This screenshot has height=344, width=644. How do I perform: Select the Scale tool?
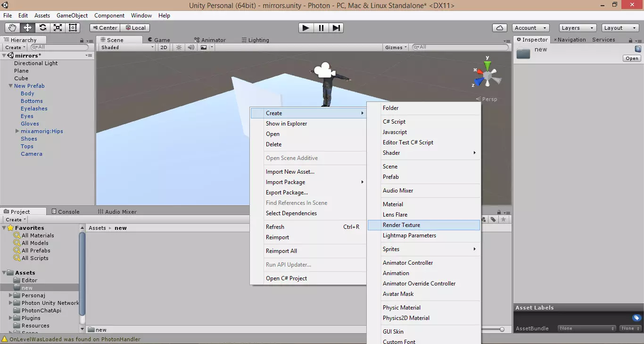[x=58, y=28]
